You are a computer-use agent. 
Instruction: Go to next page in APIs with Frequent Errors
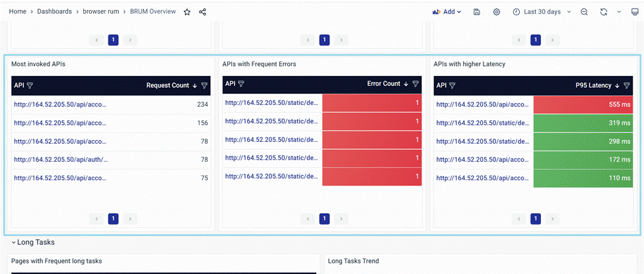point(341,219)
